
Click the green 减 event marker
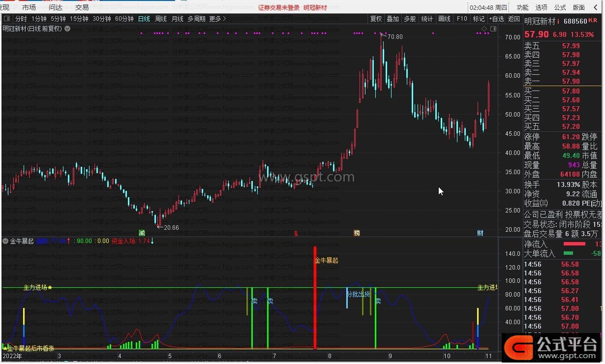pyautogui.click(x=142, y=233)
